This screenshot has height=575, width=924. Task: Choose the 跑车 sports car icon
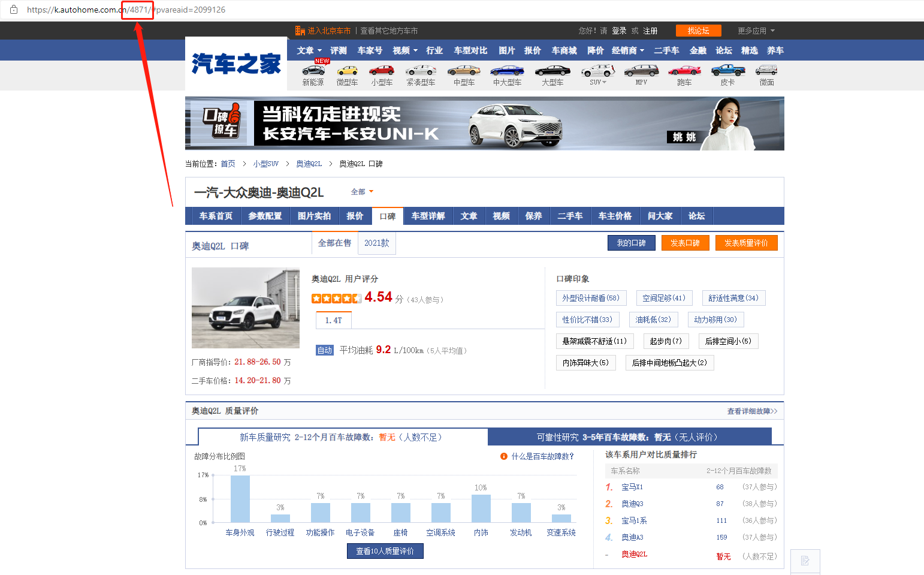[x=684, y=70]
